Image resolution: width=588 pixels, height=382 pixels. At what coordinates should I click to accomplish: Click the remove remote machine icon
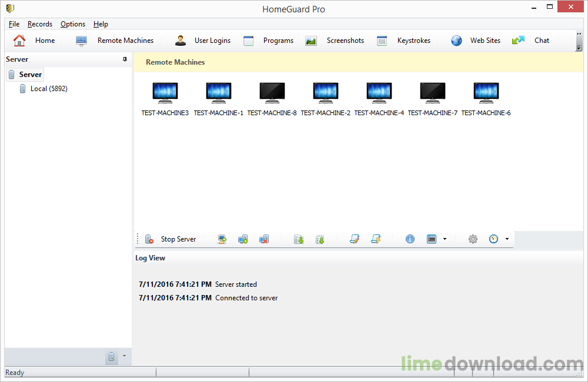264,239
